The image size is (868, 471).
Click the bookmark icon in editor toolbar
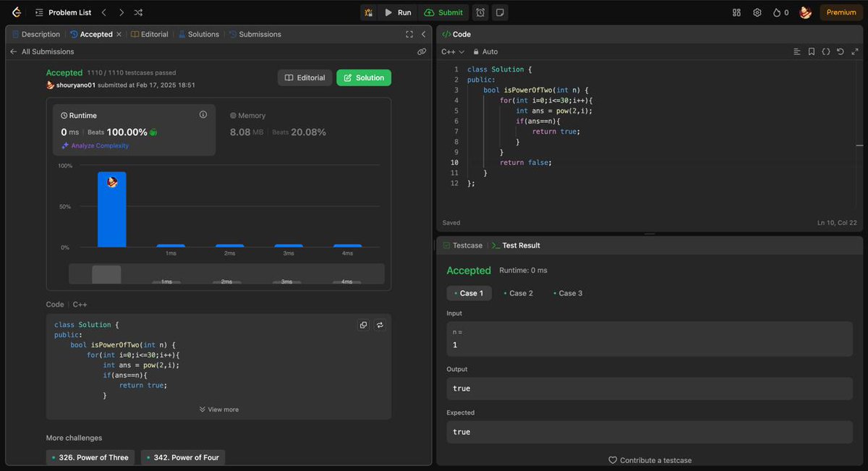coord(812,51)
